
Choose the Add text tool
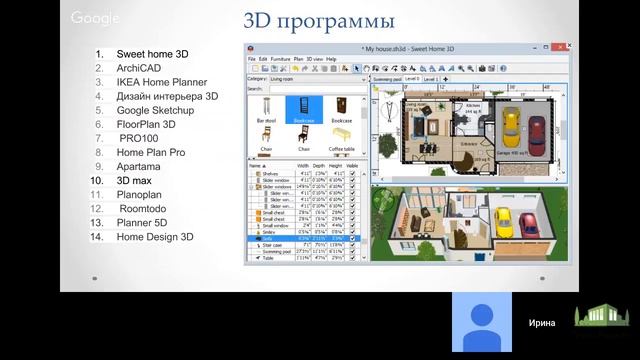413,69
